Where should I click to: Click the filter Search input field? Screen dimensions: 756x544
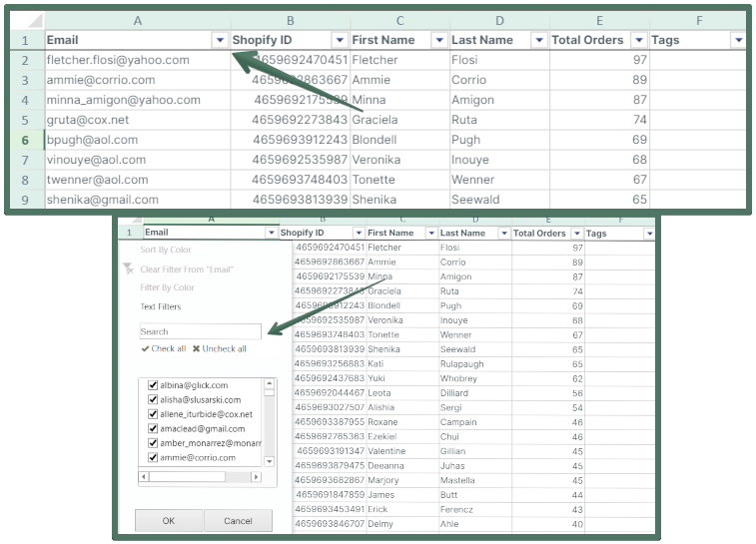tap(200, 331)
